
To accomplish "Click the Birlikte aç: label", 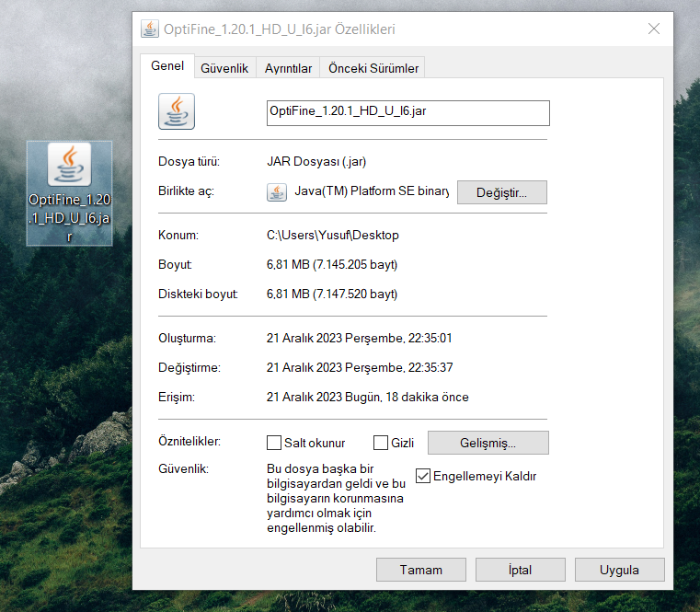I will coord(186,191).
